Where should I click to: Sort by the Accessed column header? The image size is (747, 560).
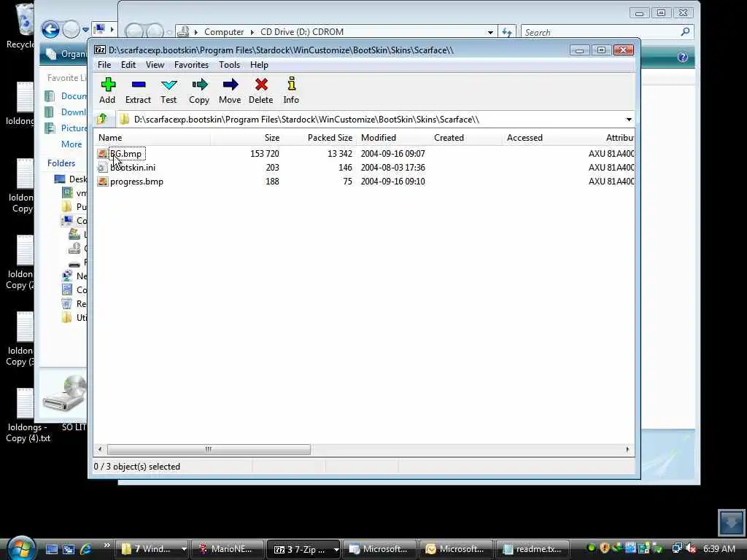coord(525,138)
